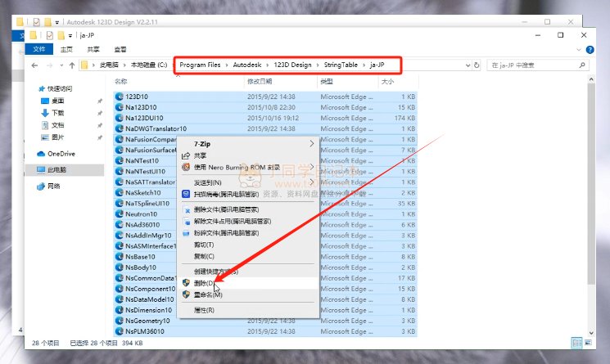Viewport: 610px width, 364px height.
Task: Choose 重命名(M) in context menu
Action: 248,294
